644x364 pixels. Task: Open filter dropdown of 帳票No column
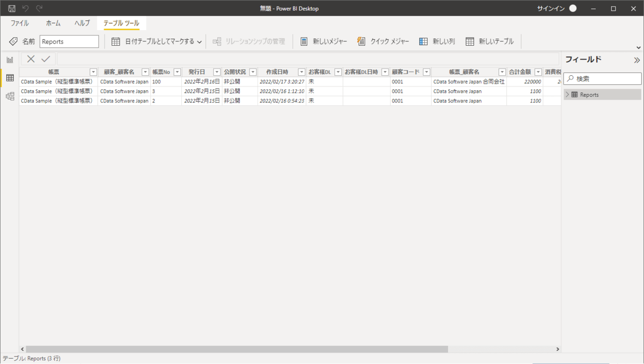[177, 72]
